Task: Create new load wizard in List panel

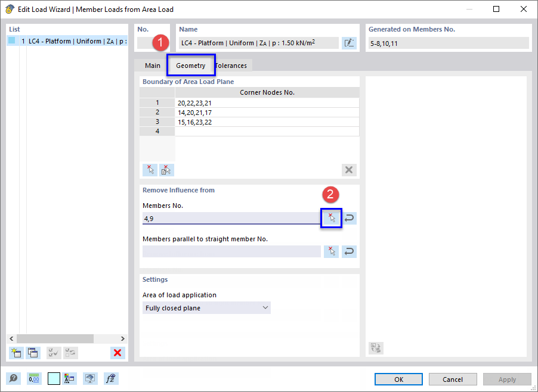Action: [x=17, y=353]
